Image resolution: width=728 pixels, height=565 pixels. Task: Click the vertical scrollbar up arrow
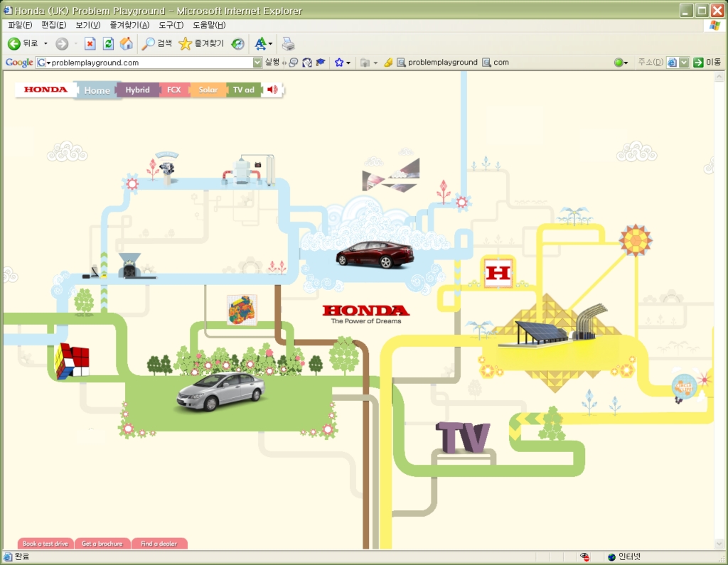coord(719,77)
